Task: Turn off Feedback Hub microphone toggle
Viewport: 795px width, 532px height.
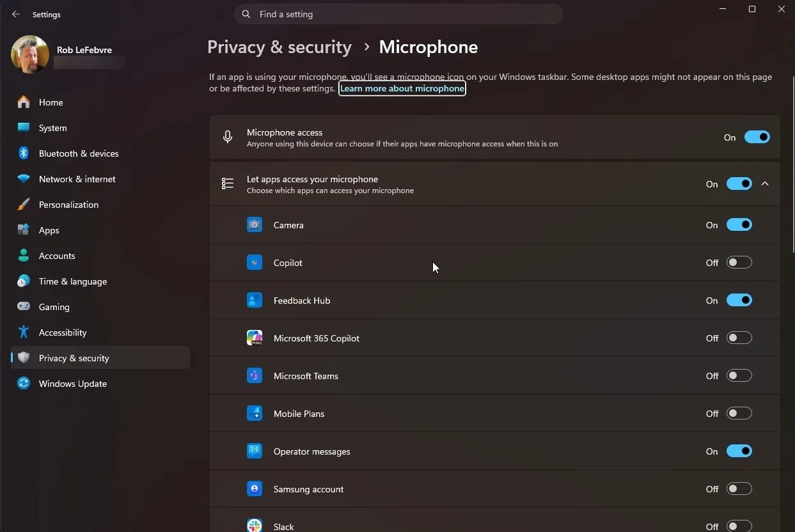Action: (739, 301)
